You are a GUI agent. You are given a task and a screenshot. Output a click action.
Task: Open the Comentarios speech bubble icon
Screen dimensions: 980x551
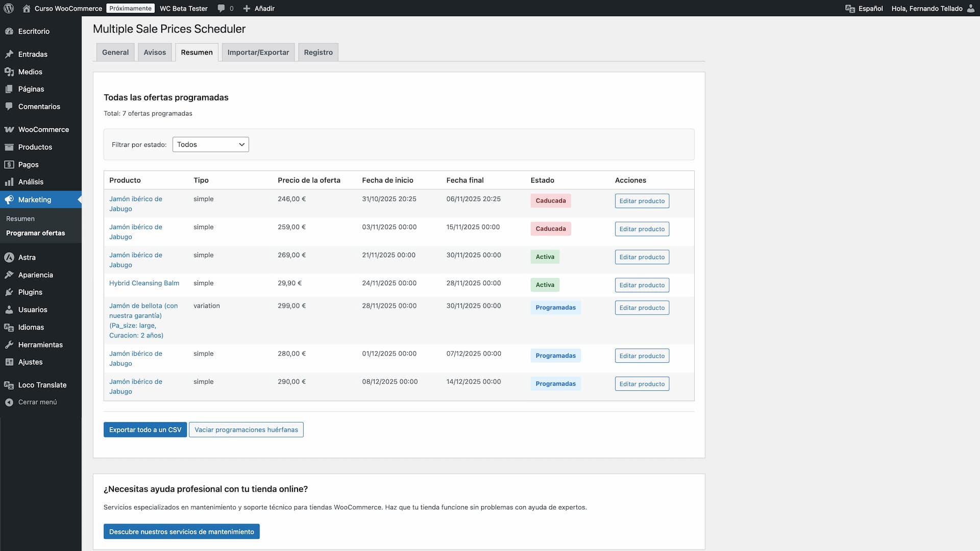(x=9, y=106)
